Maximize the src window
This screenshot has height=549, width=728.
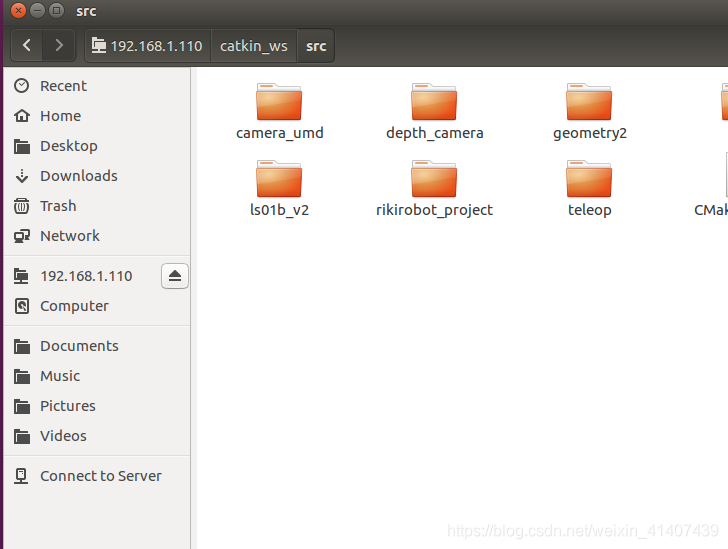coord(57,10)
